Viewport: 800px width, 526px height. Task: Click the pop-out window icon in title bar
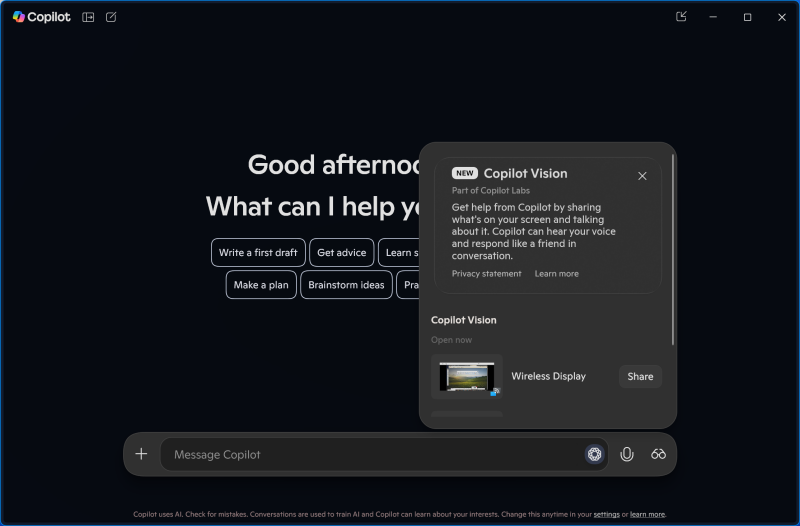(681, 17)
